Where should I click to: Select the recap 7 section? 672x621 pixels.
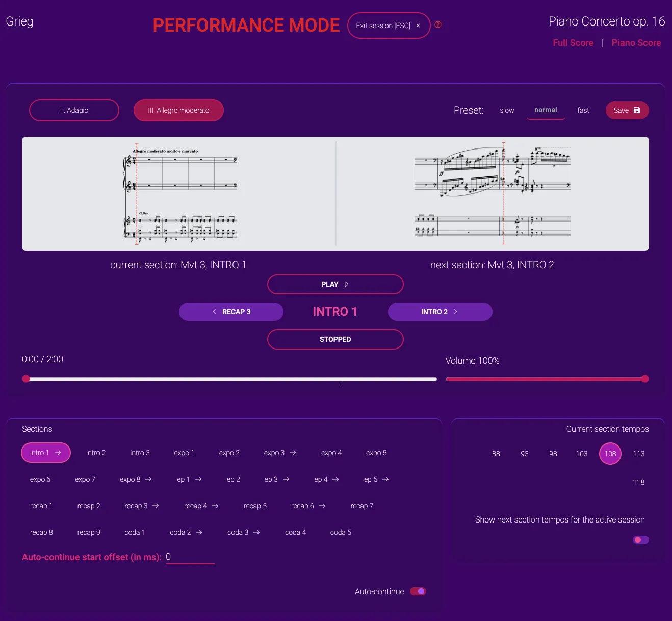tap(362, 506)
